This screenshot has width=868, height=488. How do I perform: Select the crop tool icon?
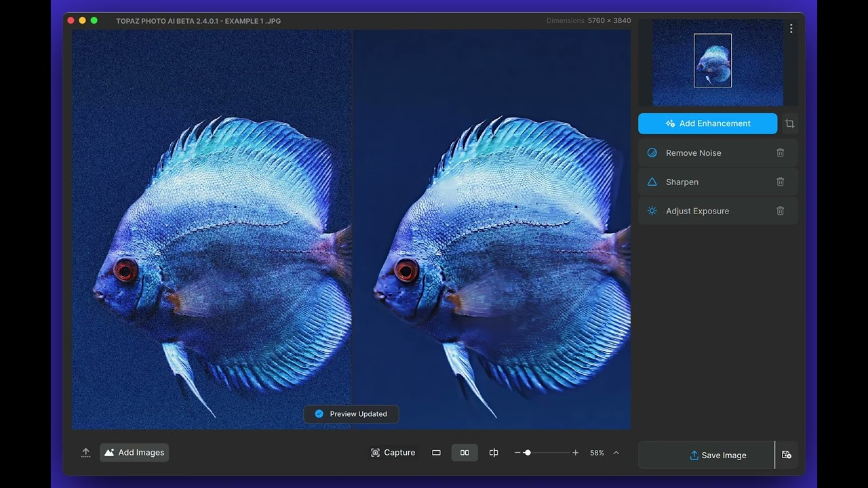789,124
